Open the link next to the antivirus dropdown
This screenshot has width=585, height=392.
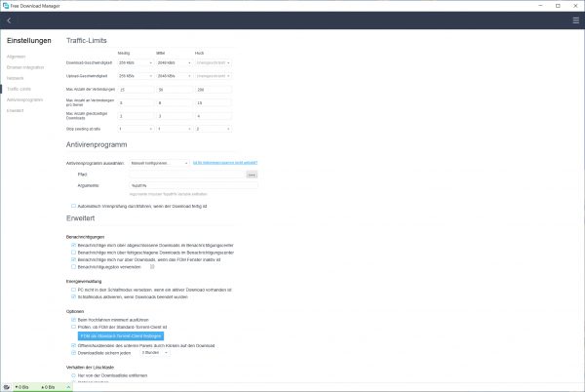click(225, 163)
